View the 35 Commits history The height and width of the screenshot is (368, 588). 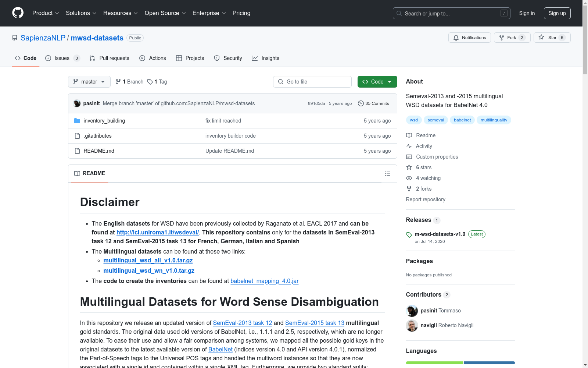click(373, 103)
